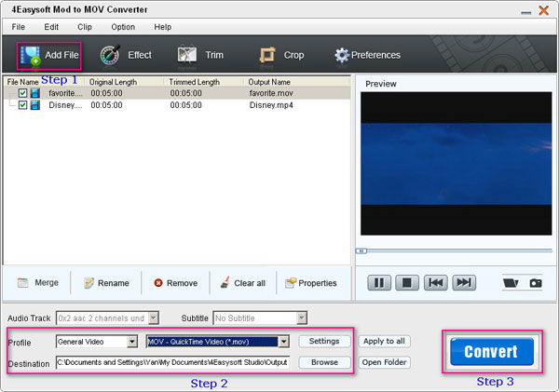Image resolution: width=559 pixels, height=392 pixels.
Task: Click the Add File toolbar icon
Action: point(31,56)
